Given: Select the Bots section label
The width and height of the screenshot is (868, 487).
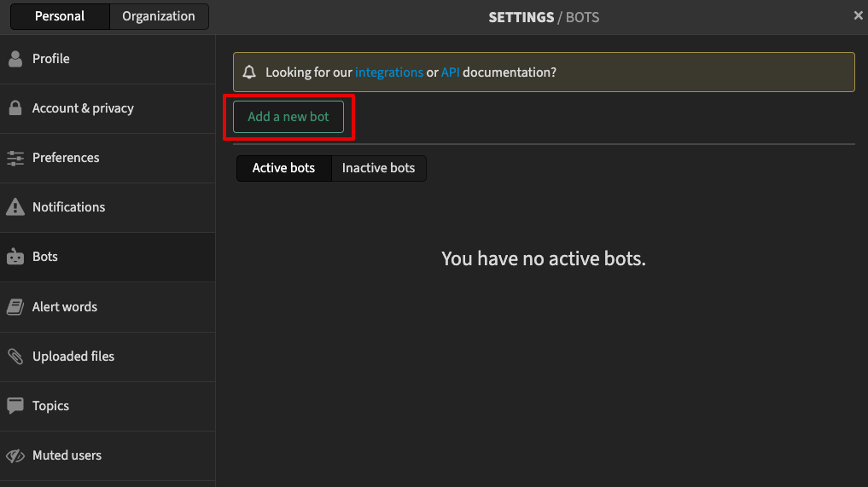Looking at the screenshot, I should tap(45, 257).
